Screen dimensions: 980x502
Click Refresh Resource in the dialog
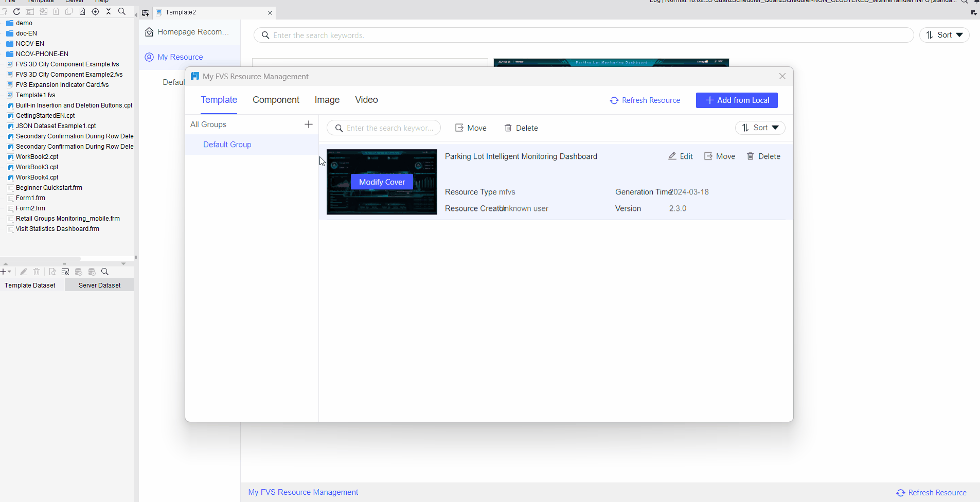point(645,100)
